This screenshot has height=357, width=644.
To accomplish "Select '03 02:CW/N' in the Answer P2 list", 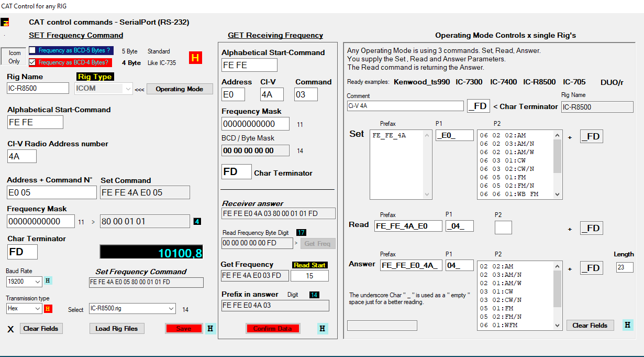I will [501, 300].
